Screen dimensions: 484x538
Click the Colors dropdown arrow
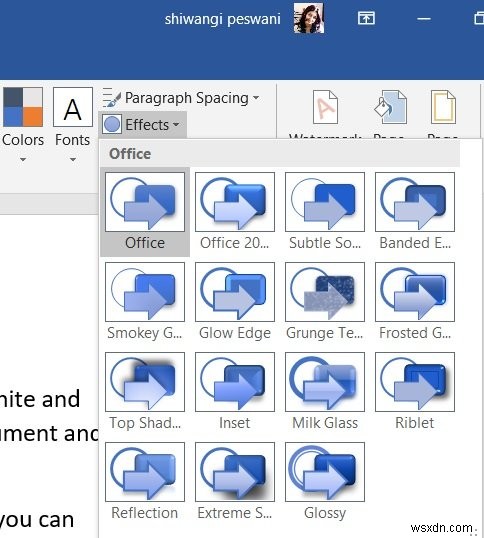[x=23, y=159]
